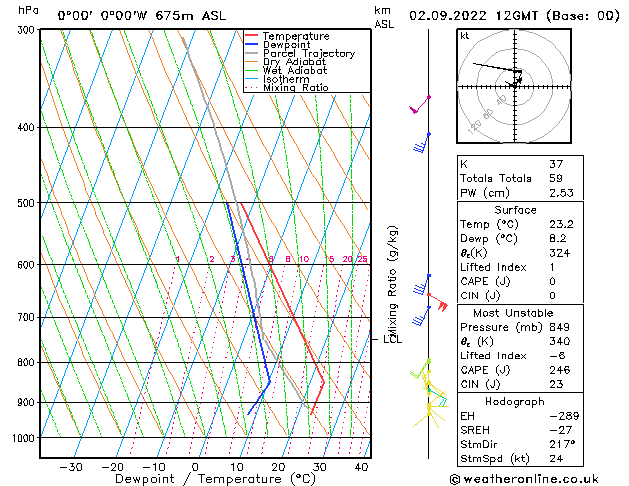The height and width of the screenshot is (486, 629).
Task: Click the Surface Temp value 23.2
Action: pyautogui.click(x=561, y=224)
